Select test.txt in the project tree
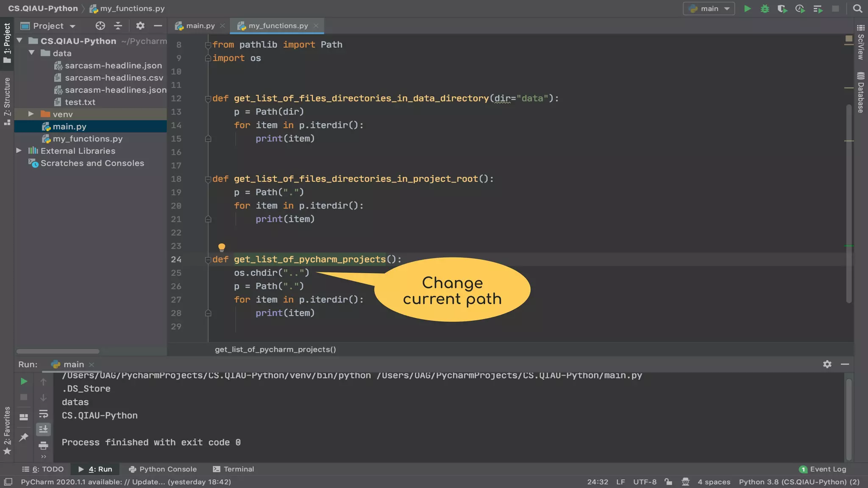868x488 pixels. (80, 102)
